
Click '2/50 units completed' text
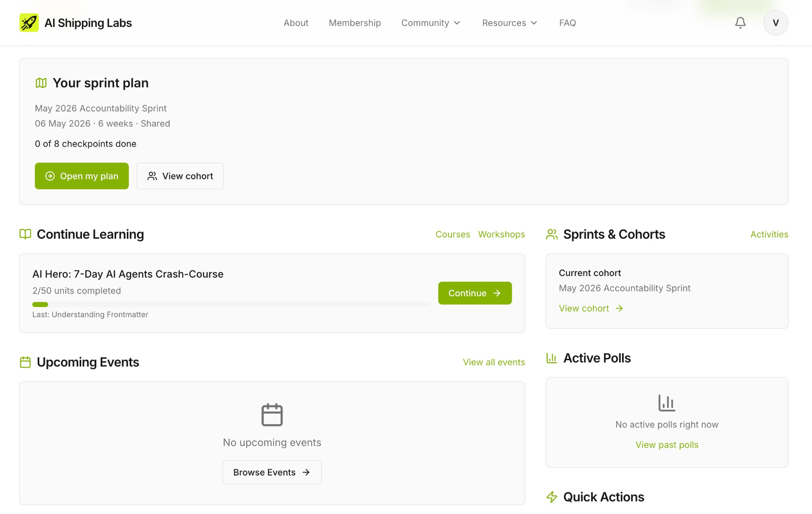77,291
